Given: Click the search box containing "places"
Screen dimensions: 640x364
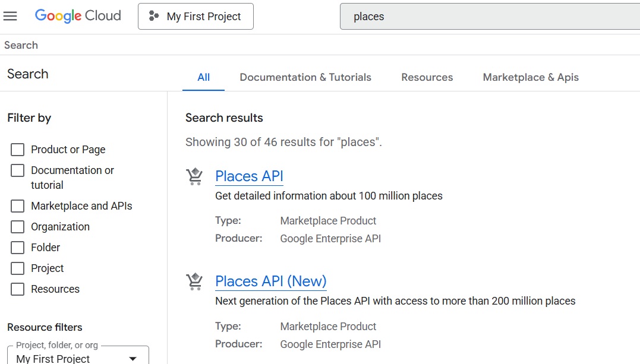Looking at the screenshot, I should (x=487, y=17).
